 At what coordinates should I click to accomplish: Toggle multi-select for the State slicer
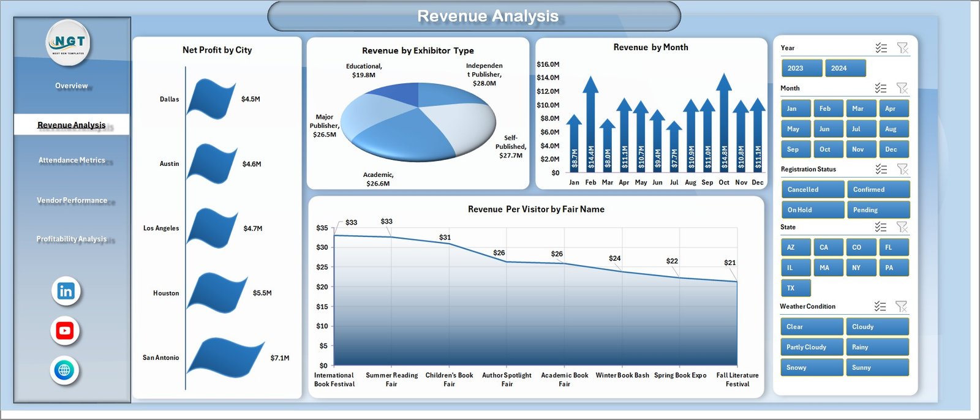coord(881,227)
